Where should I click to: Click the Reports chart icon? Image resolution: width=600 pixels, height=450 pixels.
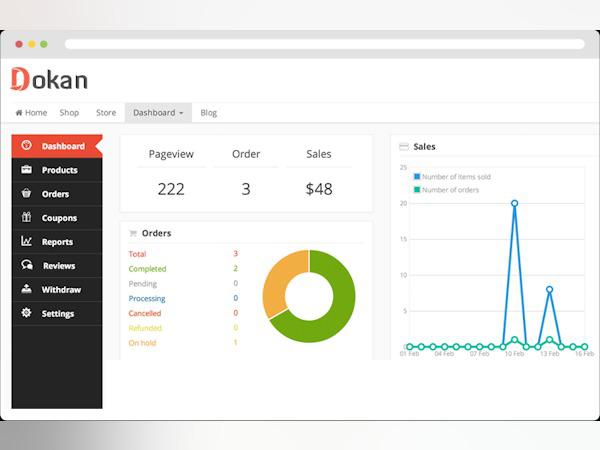click(26, 242)
